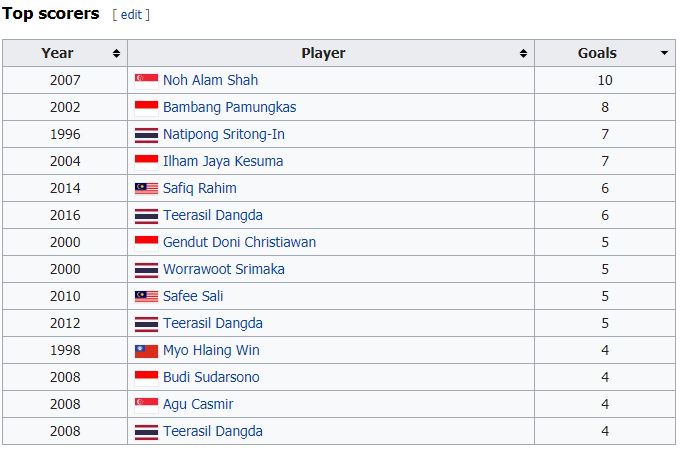Click Indonesia flag beside Budi Sudarsono

pos(146,377)
